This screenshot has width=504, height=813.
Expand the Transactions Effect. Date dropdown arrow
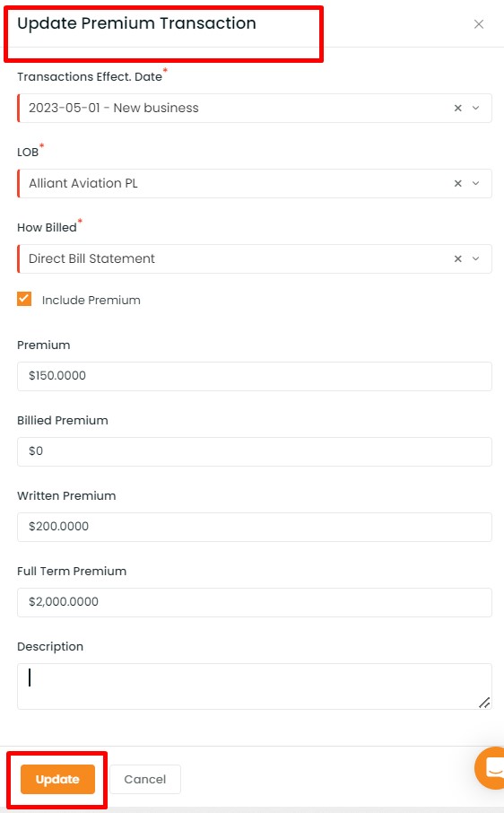[x=475, y=108]
